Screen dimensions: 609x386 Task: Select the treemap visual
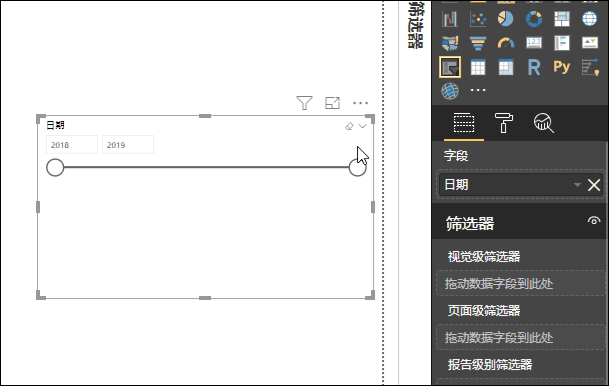coord(562,19)
